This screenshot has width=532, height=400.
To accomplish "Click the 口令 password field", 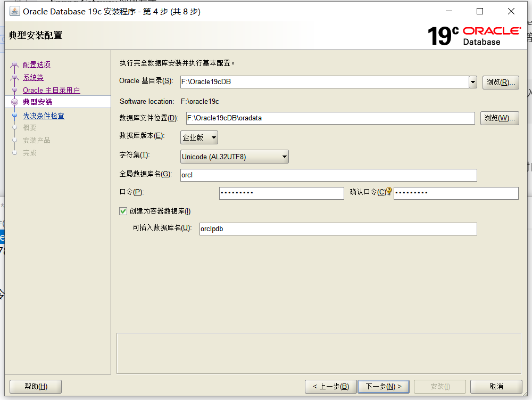I will [x=281, y=193].
